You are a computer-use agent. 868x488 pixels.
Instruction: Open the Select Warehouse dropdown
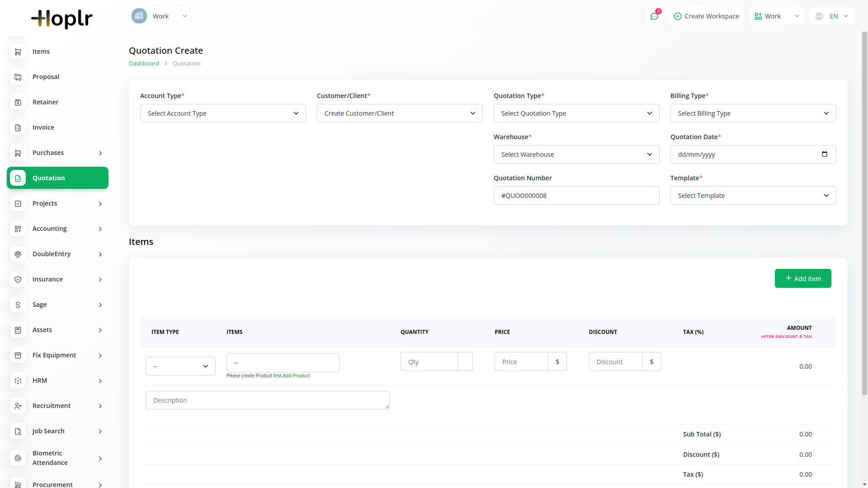pyautogui.click(x=576, y=154)
